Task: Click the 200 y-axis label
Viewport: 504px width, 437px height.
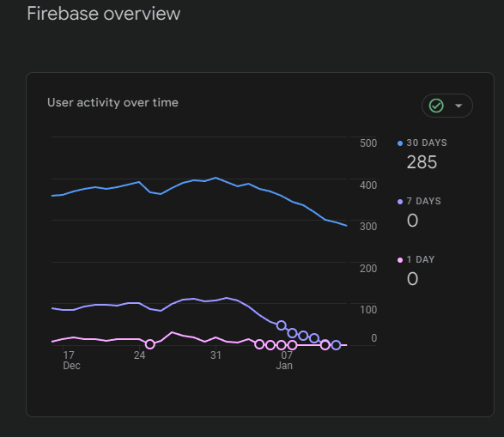Action: click(368, 269)
